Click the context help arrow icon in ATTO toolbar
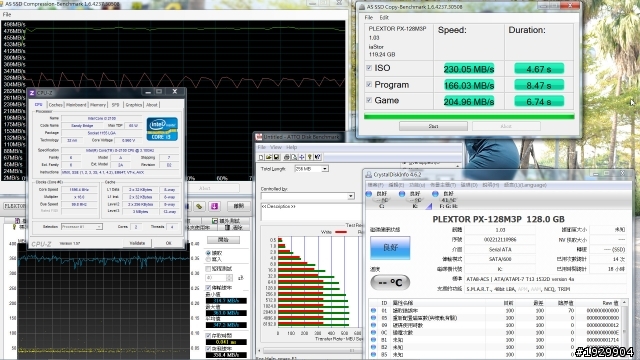The width and height of the screenshot is (640, 360). tap(318, 157)
